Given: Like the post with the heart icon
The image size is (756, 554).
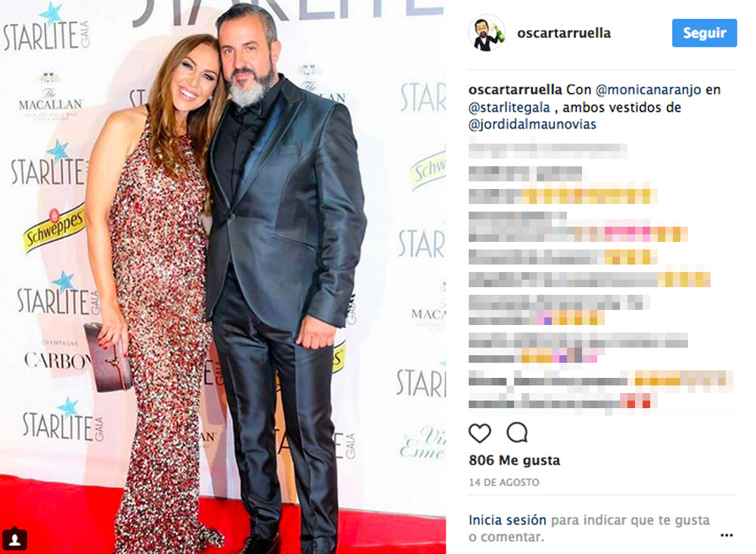Looking at the screenshot, I should pyautogui.click(x=480, y=433).
